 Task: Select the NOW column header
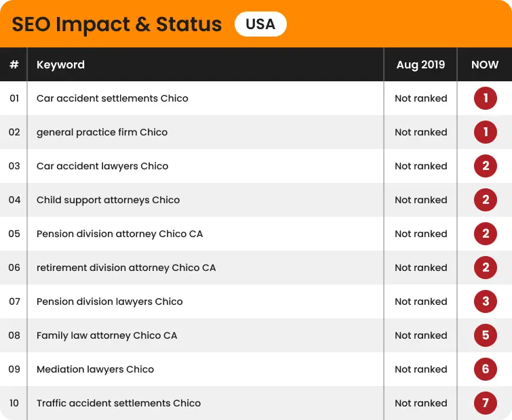point(485,65)
